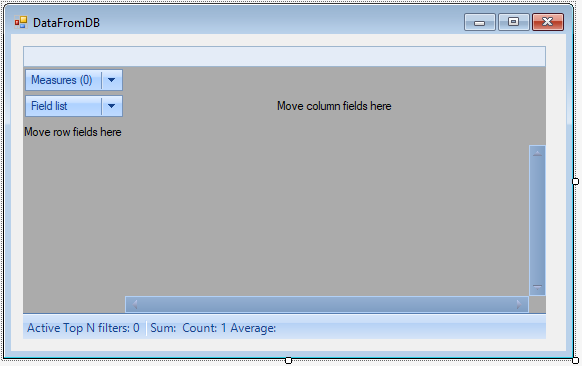582x366 pixels.
Task: Minimize the DataFromDB window
Action: pyautogui.click(x=480, y=22)
